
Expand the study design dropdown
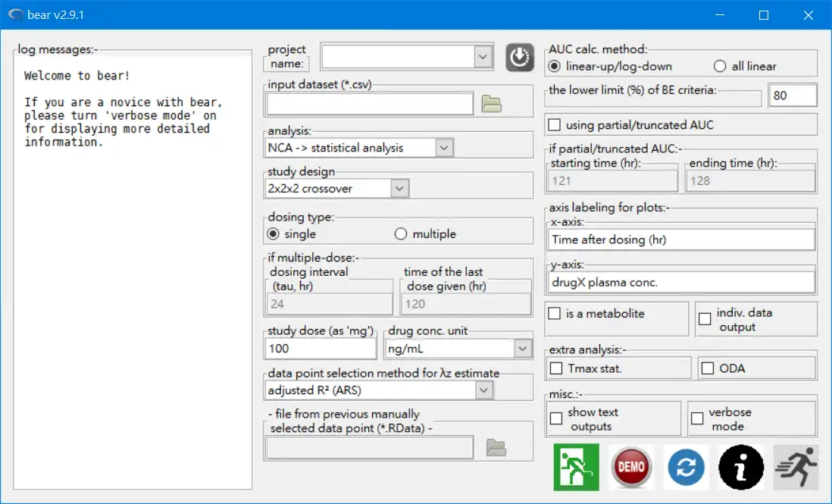pos(399,188)
